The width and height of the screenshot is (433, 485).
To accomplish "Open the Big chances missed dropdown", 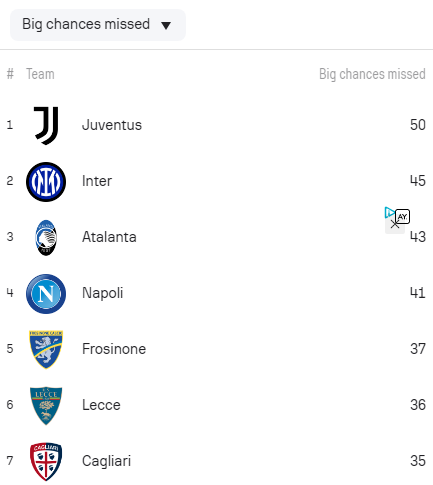I will coord(98,25).
